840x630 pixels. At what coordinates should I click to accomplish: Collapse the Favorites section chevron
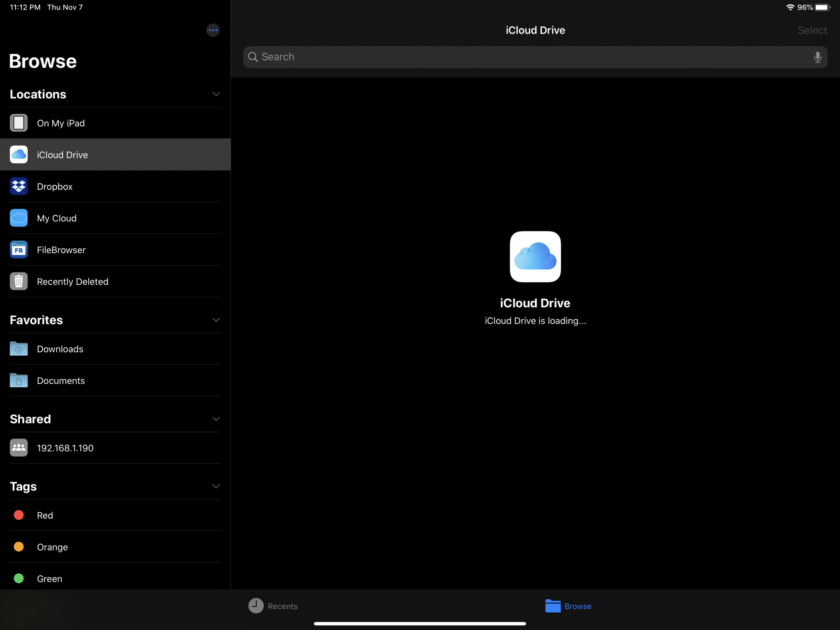click(216, 320)
